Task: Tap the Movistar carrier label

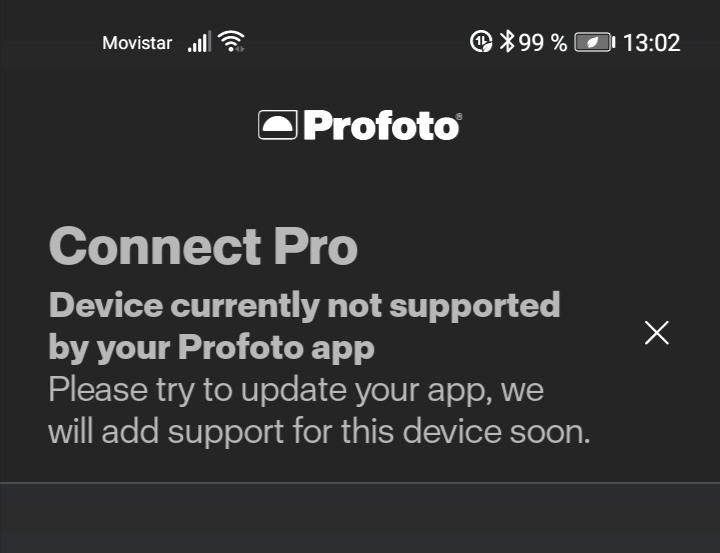Action: point(137,43)
